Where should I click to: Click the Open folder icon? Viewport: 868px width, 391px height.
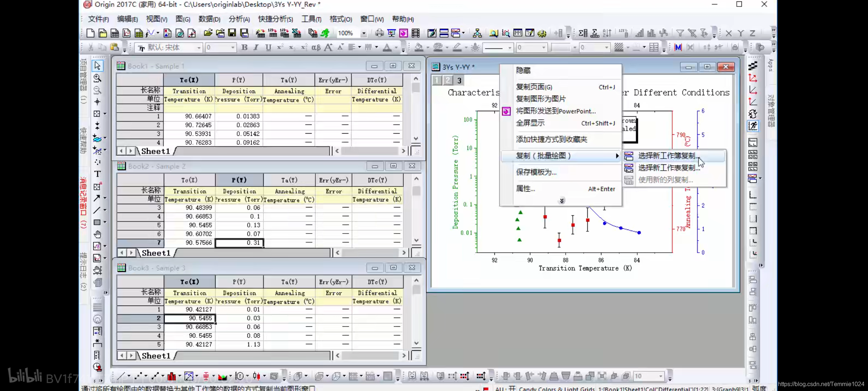(x=208, y=33)
